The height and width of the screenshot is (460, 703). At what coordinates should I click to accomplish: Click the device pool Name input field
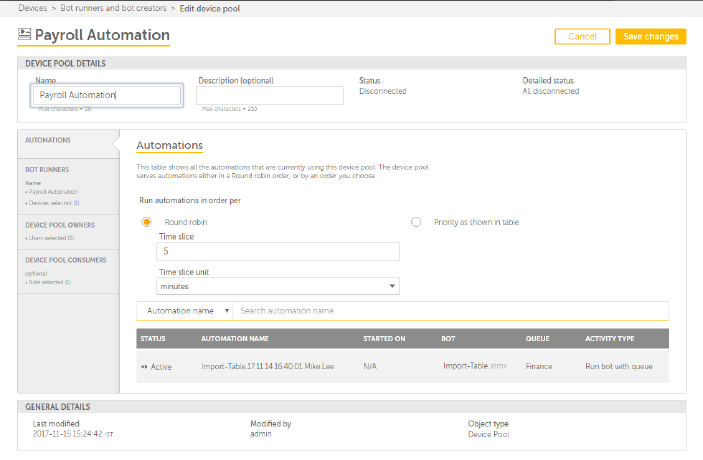(x=106, y=95)
